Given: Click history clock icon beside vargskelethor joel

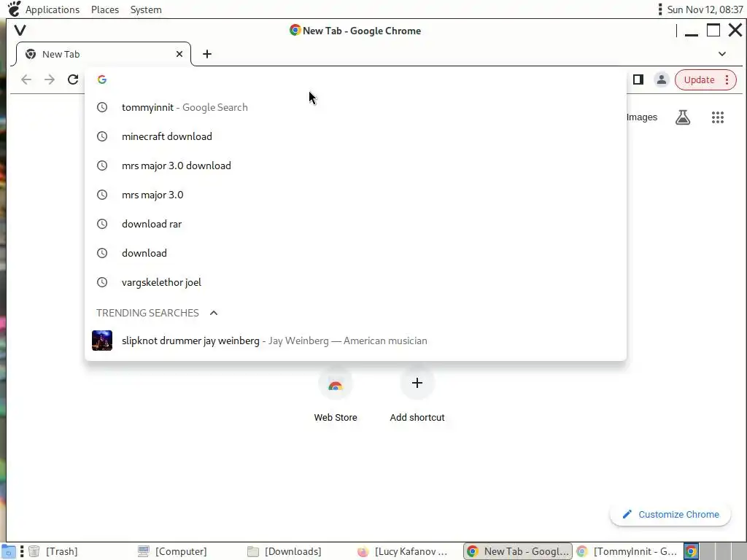Looking at the screenshot, I should [102, 282].
